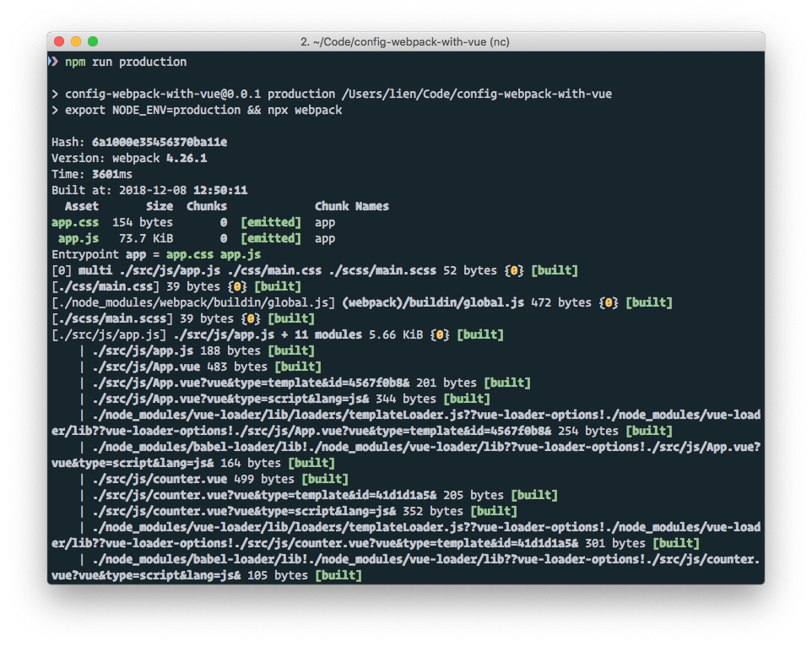Click the 'npm run production' command text
The image size is (812, 647).
126,62
